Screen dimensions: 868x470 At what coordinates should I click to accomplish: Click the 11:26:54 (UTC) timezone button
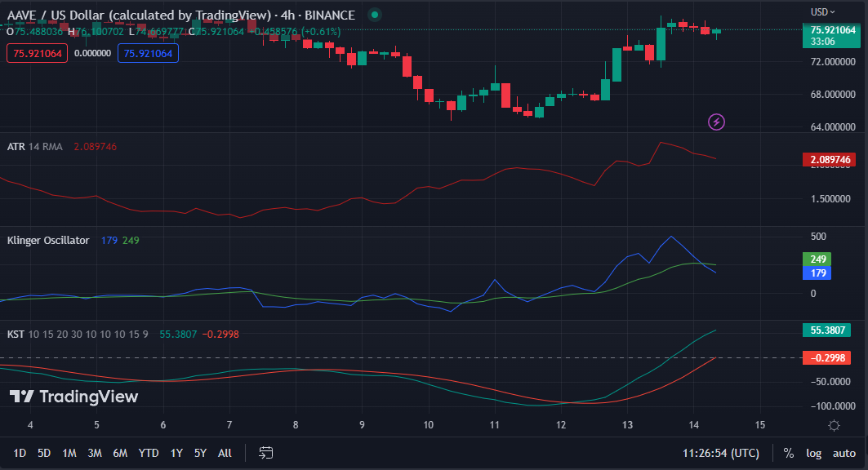coord(721,453)
